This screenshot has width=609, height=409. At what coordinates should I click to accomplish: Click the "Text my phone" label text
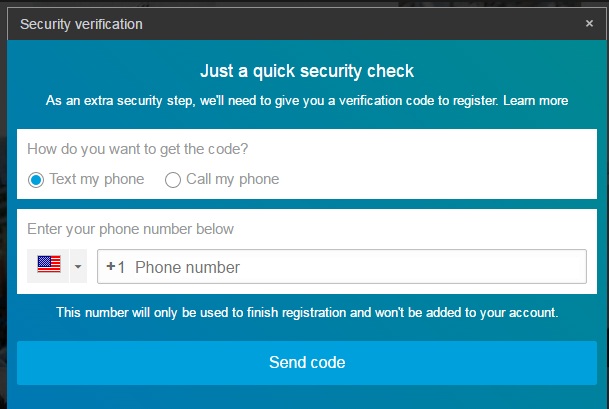click(96, 180)
